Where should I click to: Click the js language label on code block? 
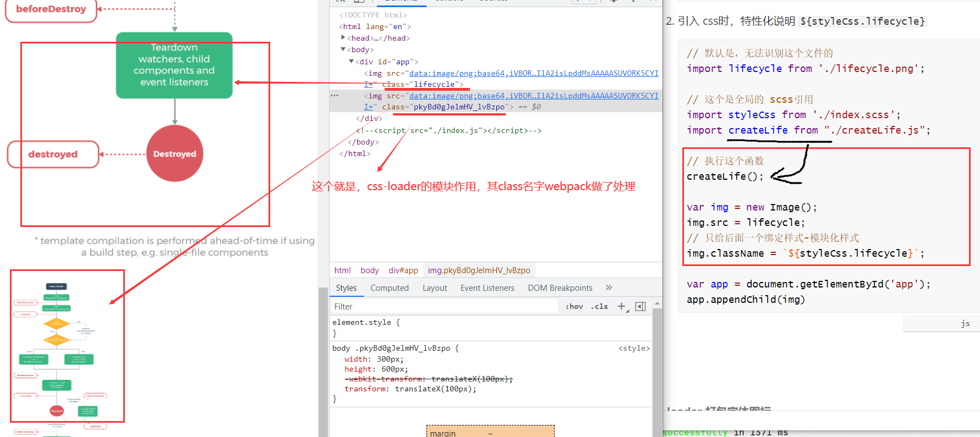(x=965, y=323)
